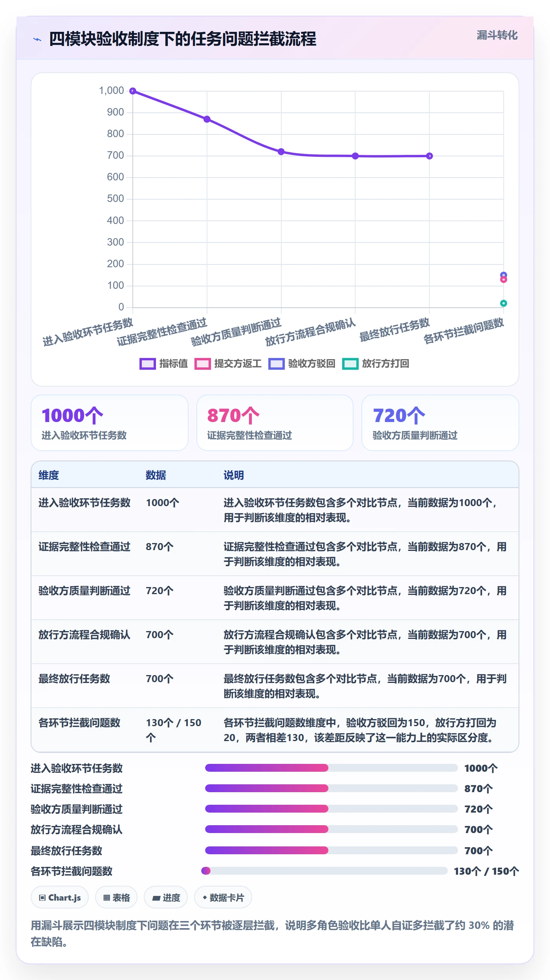Click the 各环节拦截问题数 axis label on chart
The image size is (550, 980).
(464, 331)
